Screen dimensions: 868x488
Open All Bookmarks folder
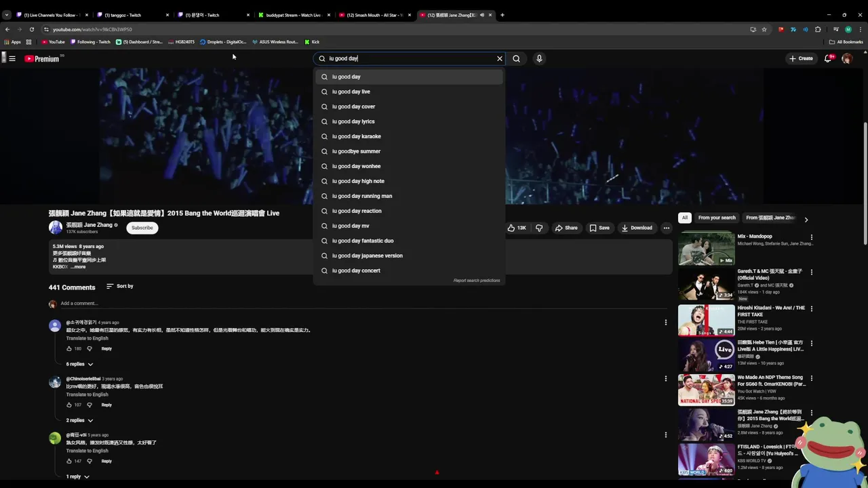(x=846, y=42)
